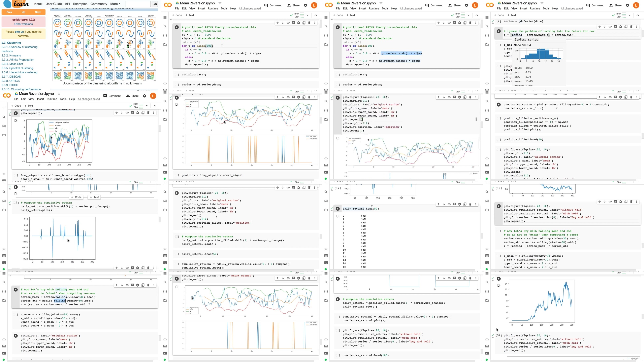Screen dimensions: 644x362
Task: Open User Guide in scikit-learn navbar
Action: [54, 4]
